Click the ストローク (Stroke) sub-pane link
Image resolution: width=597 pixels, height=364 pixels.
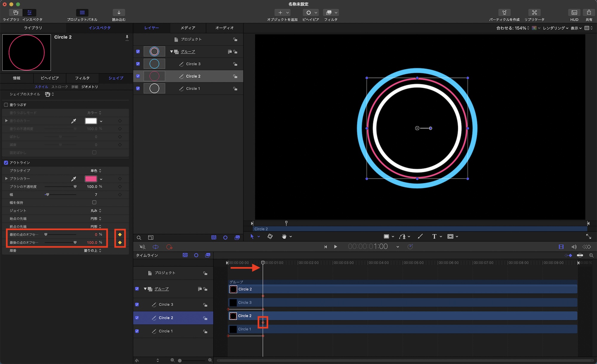pos(60,87)
